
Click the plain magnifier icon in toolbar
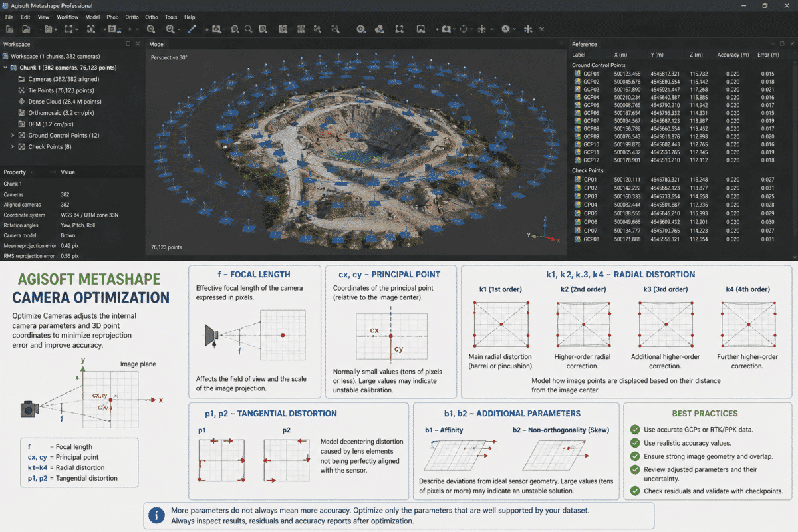[248, 29]
